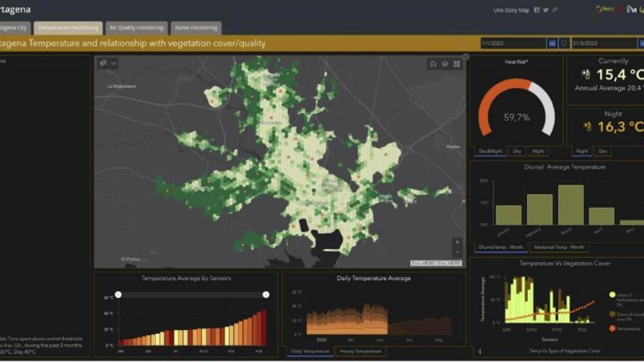Click the expander arrow at the map's top-right corner
The height and width of the screenshot is (362, 644).
(x=464, y=57)
